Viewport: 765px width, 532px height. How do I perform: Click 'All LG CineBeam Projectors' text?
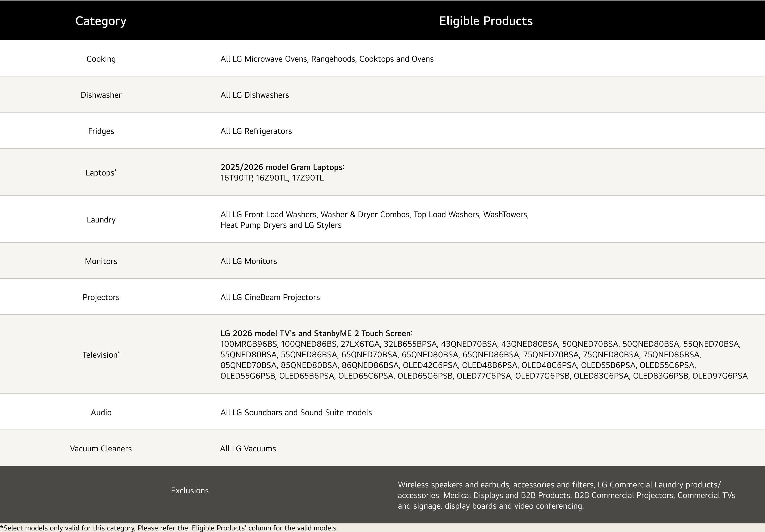(270, 297)
